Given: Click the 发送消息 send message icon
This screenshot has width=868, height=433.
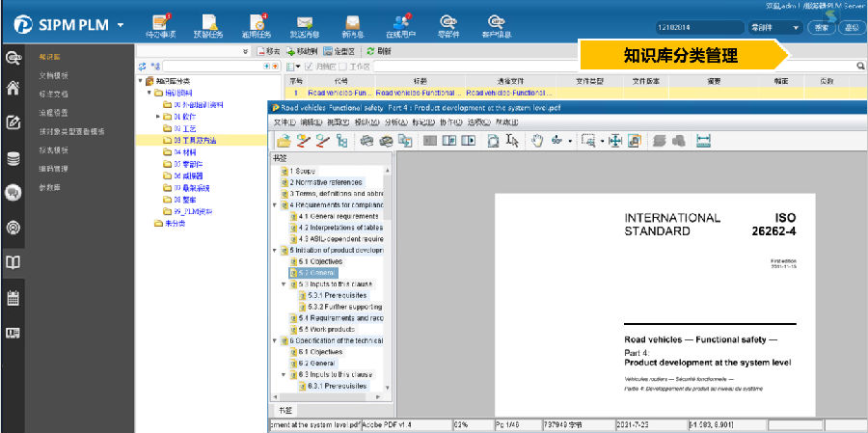Looking at the screenshot, I should (305, 25).
